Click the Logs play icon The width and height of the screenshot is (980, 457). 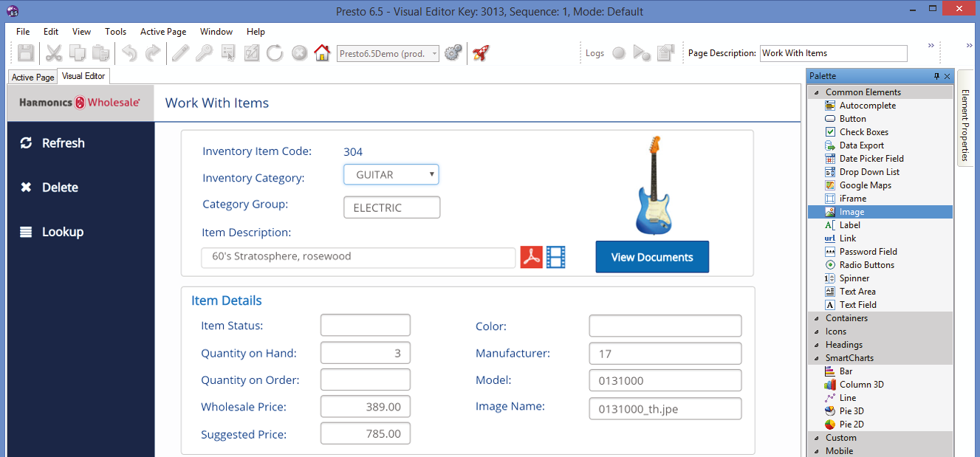(x=642, y=53)
